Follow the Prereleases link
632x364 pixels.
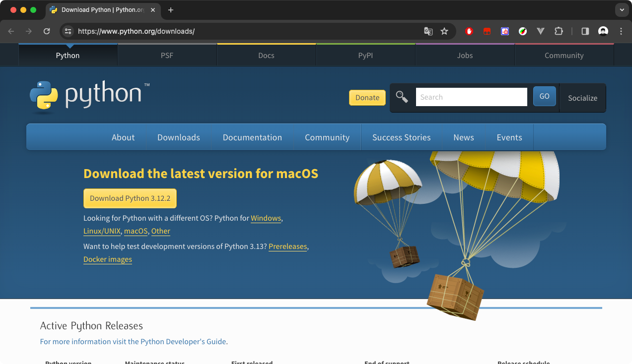point(288,246)
